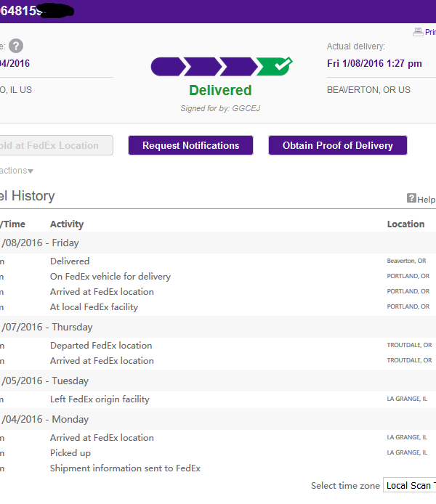Open the Select time zone dropdown
The image size is (436, 504).
coord(409,485)
